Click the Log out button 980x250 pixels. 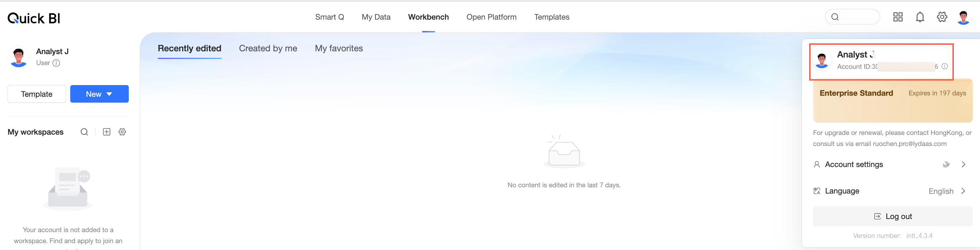point(893,216)
